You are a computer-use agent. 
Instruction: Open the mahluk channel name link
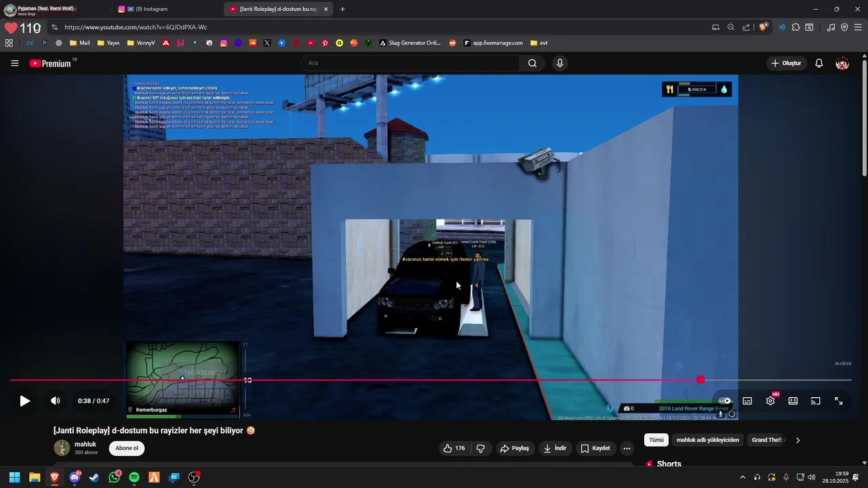[85, 444]
